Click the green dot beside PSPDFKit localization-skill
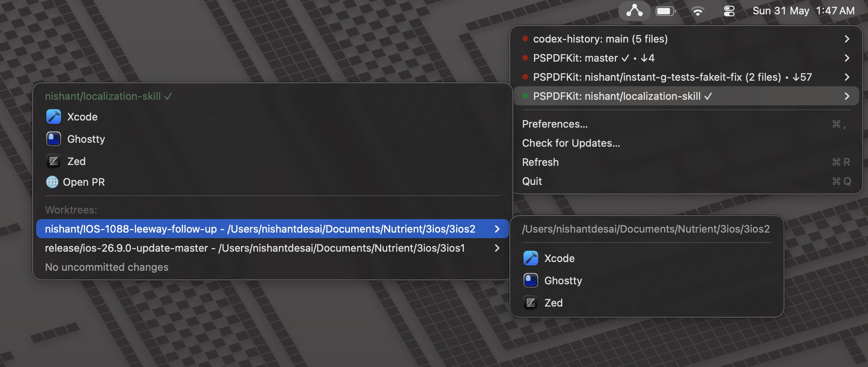The width and height of the screenshot is (868, 367). pyautogui.click(x=525, y=96)
